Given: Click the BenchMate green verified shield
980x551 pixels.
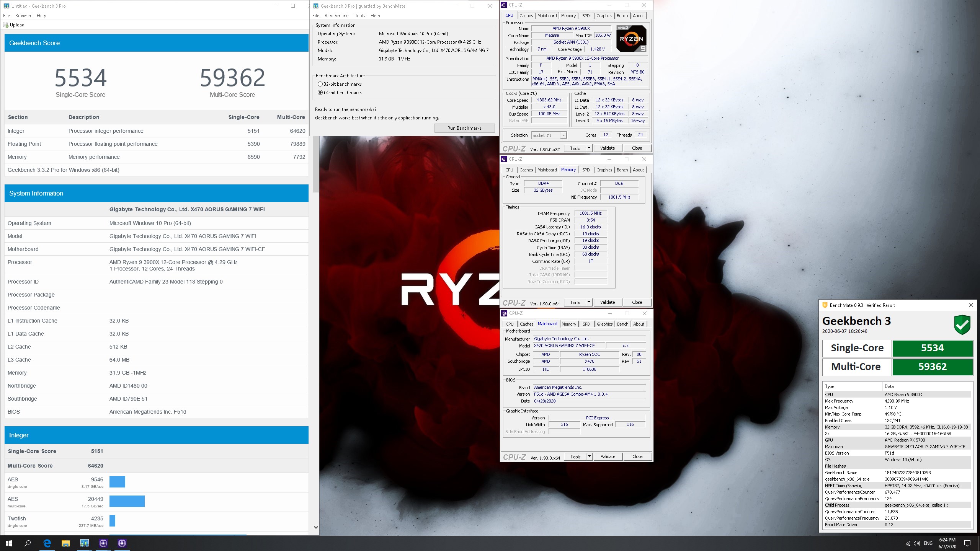Looking at the screenshot, I should pos(962,325).
